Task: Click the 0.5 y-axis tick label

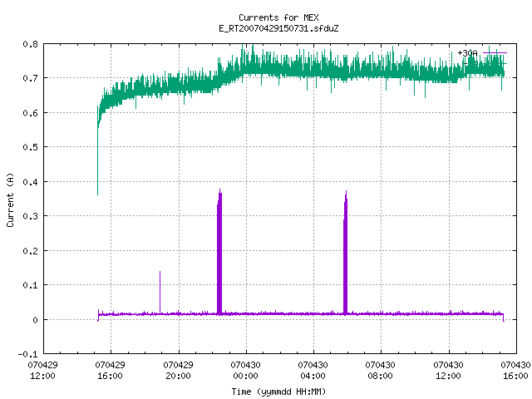Action: click(30, 147)
